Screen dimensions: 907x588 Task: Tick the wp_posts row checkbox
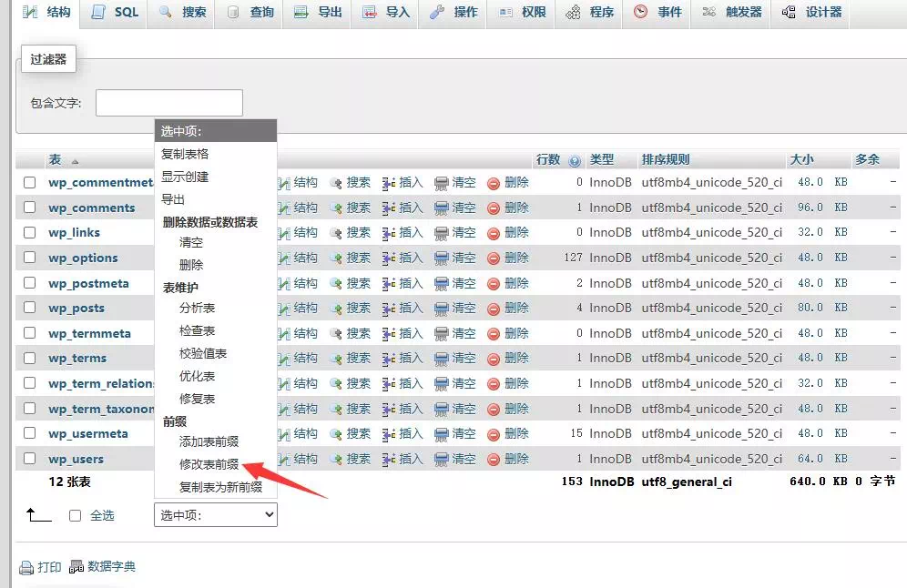[x=29, y=308]
